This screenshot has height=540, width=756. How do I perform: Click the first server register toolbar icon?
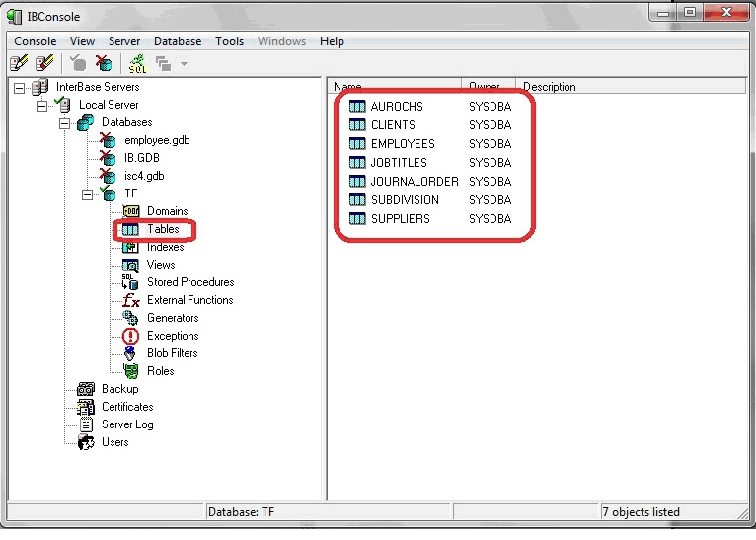[x=18, y=64]
